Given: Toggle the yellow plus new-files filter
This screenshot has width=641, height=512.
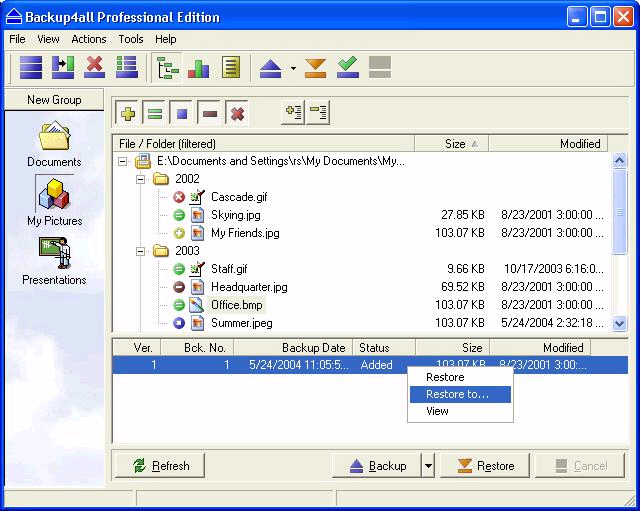Looking at the screenshot, I should click(128, 113).
